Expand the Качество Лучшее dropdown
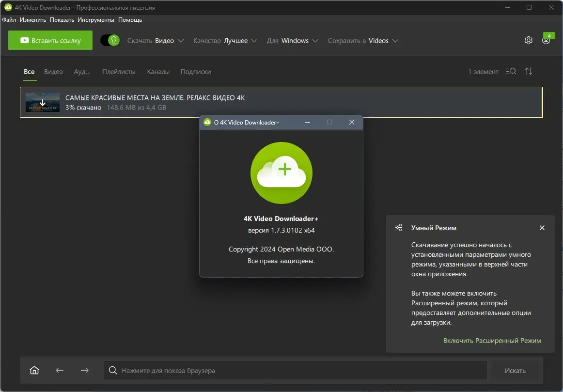This screenshot has height=392, width=563. [x=225, y=41]
